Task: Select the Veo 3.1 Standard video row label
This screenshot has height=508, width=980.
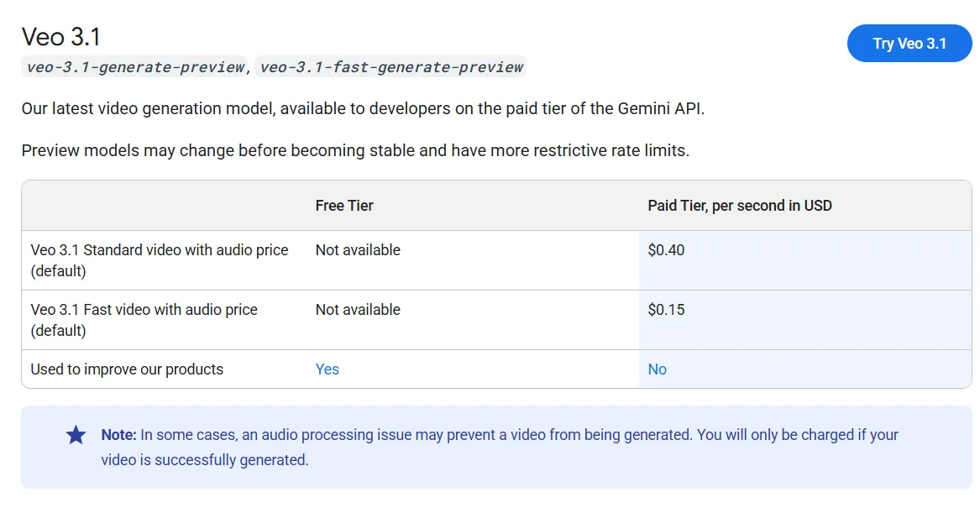Action: 159,260
